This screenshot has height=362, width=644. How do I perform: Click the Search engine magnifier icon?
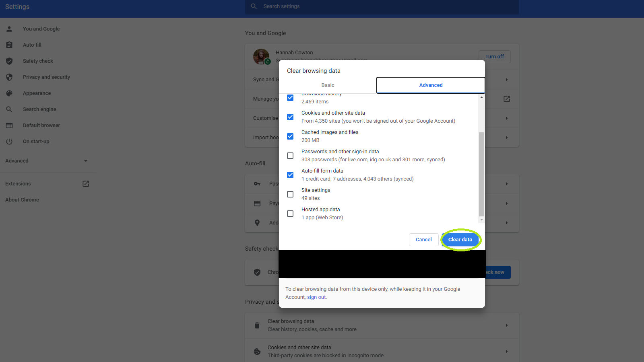[9, 109]
